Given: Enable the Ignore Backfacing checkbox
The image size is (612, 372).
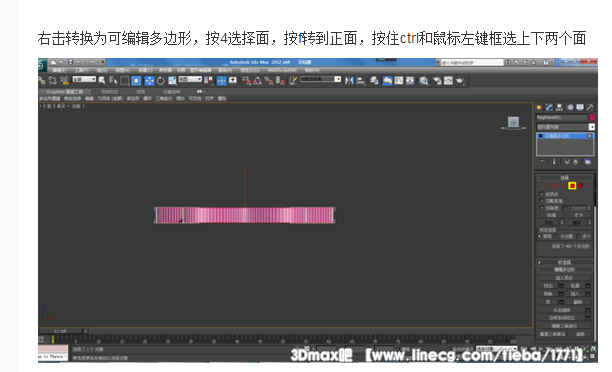Looking at the screenshot, I should click(x=542, y=201).
